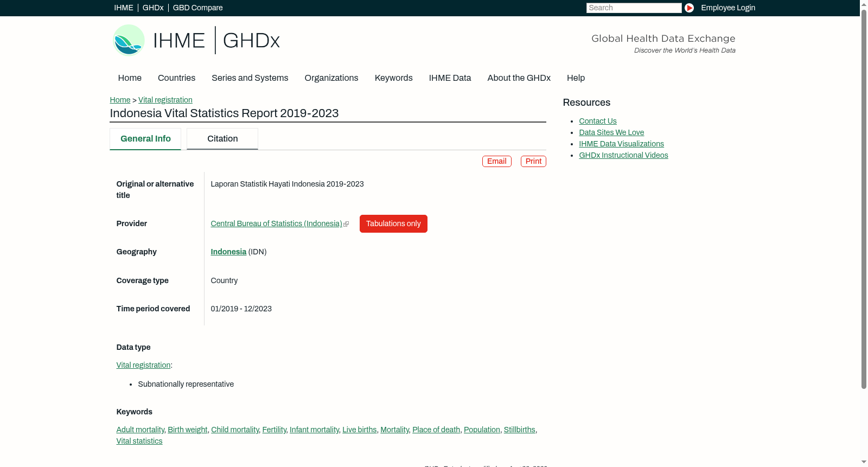The height and width of the screenshot is (467, 868).
Task: Click the time period value 01/2019 - 12/2023
Action: pos(241,309)
